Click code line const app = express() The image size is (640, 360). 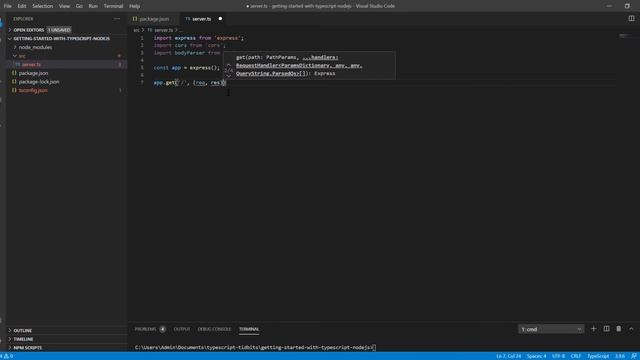tap(187, 68)
